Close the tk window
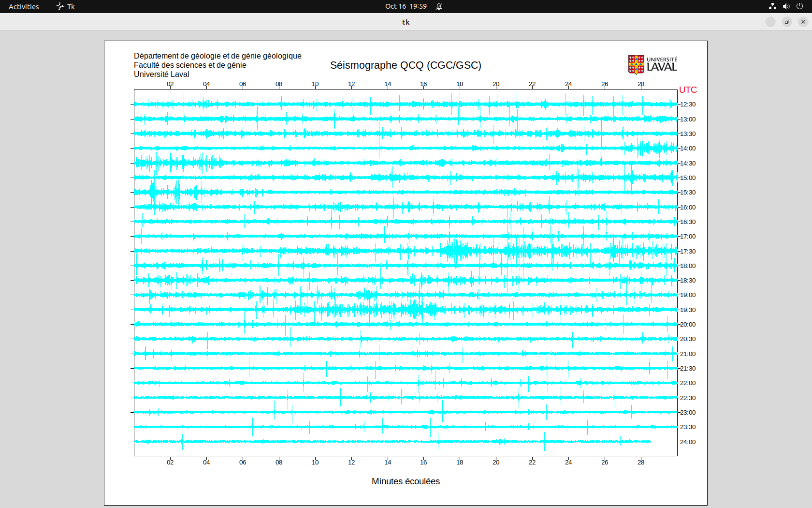The image size is (812, 508). pyautogui.click(x=803, y=22)
